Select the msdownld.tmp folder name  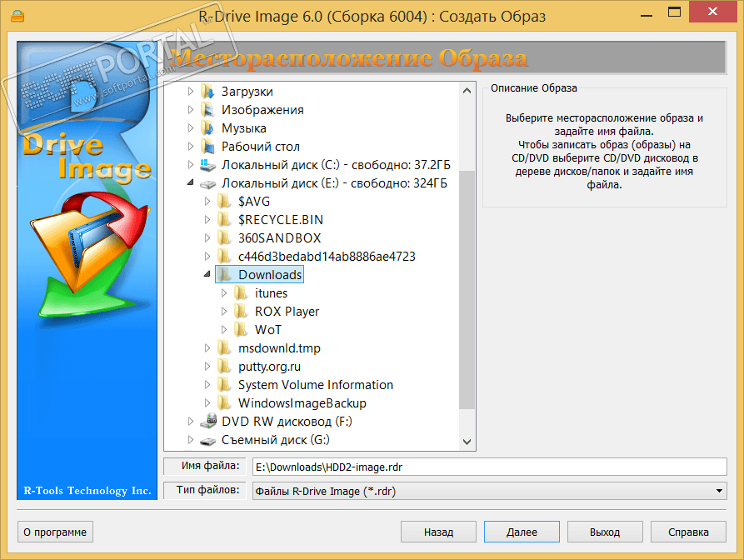click(x=279, y=347)
